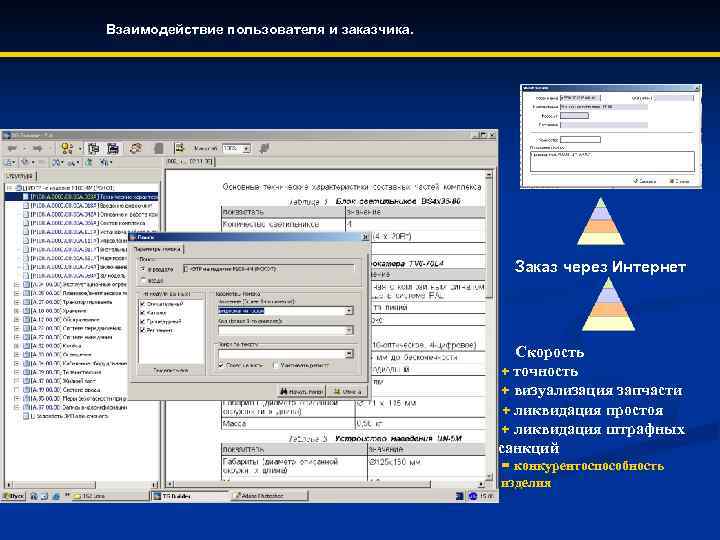This screenshot has height=540, width=720.
Task: Open the second, empty combo in the search dialog
Action: 349,330
